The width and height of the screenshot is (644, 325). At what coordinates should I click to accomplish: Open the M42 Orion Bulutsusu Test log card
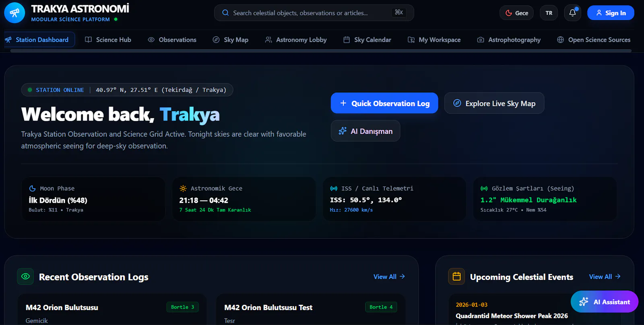[311, 309]
